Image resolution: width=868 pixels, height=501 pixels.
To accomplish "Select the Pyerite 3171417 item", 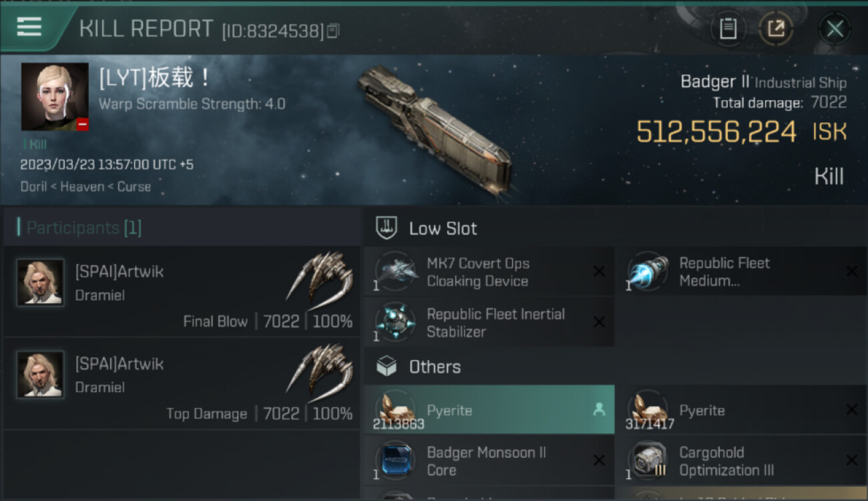I will 741,410.
